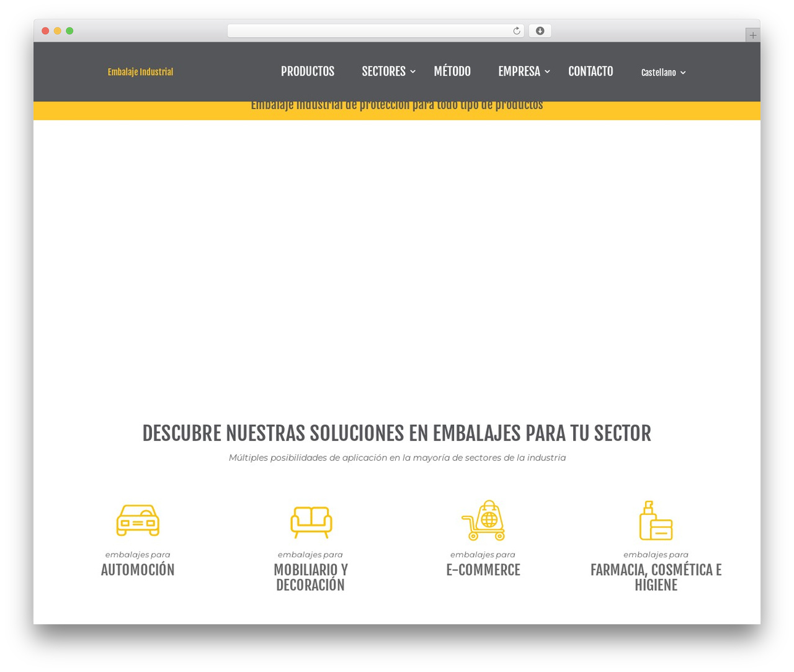Maximize the window with the green button

click(x=69, y=31)
